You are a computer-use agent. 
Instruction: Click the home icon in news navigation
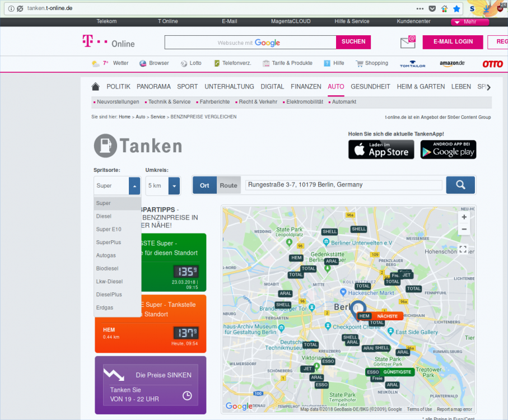coord(96,86)
